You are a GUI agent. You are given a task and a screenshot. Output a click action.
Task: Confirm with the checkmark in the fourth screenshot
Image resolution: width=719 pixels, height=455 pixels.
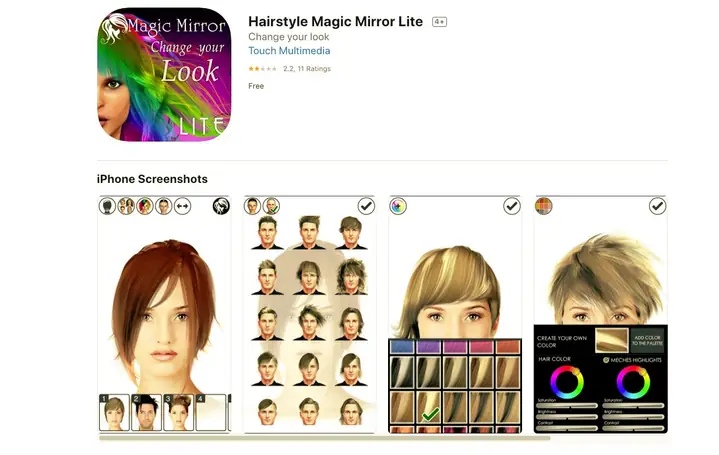click(x=658, y=206)
